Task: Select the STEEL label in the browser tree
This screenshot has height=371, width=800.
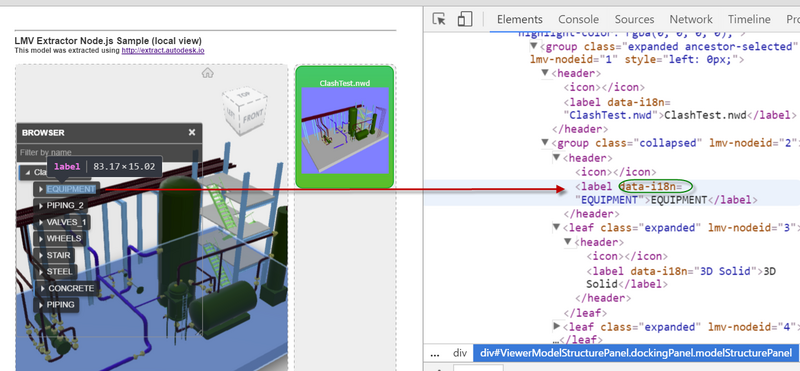Action: tap(60, 271)
